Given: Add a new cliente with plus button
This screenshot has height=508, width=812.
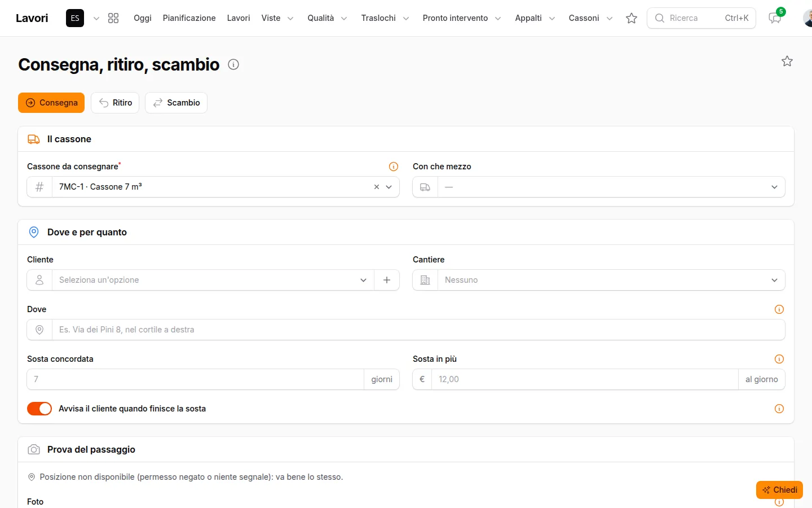Looking at the screenshot, I should point(387,280).
